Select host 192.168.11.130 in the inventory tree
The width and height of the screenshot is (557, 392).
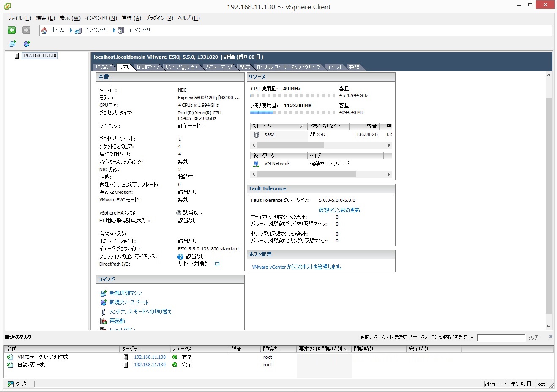pos(40,56)
